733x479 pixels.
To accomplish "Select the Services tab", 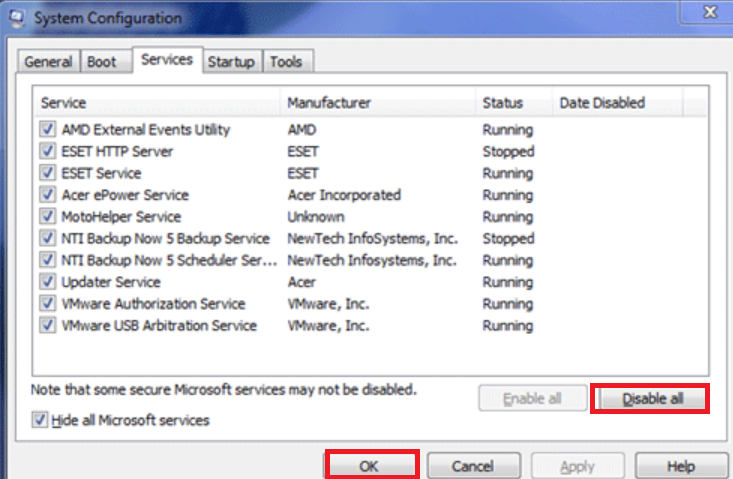I will click(167, 60).
